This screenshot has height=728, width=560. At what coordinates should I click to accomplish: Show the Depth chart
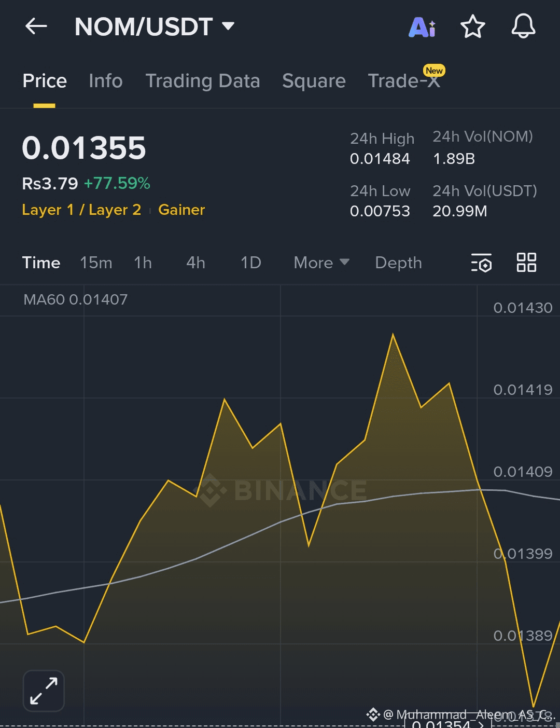[398, 263]
